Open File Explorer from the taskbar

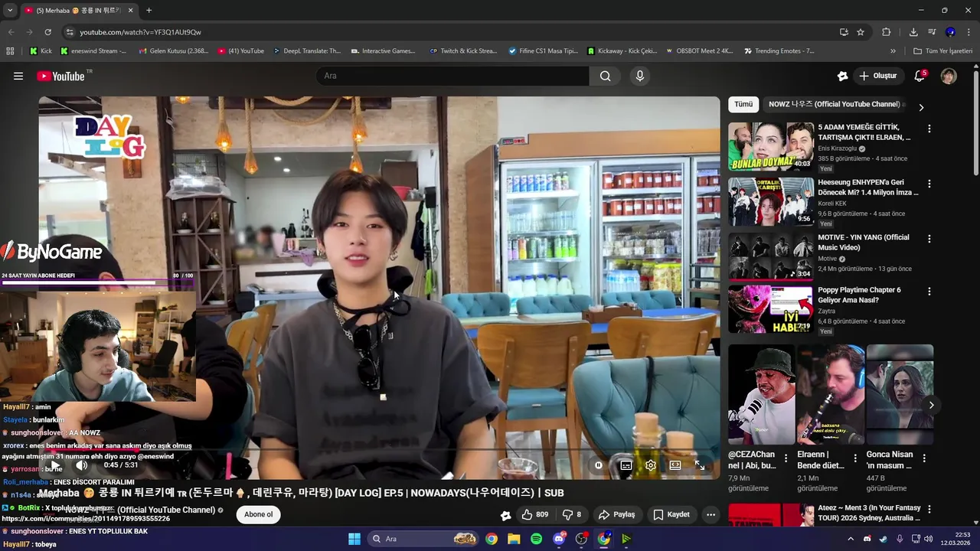pos(514,539)
